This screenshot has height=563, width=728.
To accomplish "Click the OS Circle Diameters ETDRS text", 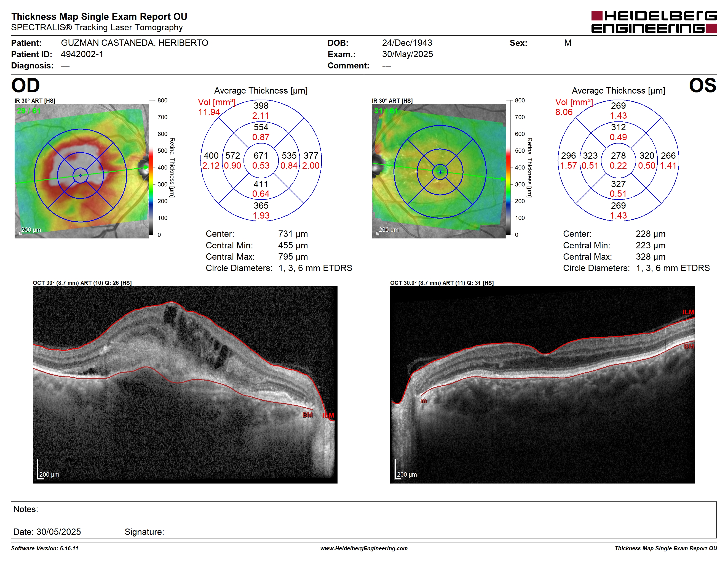I will (636, 268).
